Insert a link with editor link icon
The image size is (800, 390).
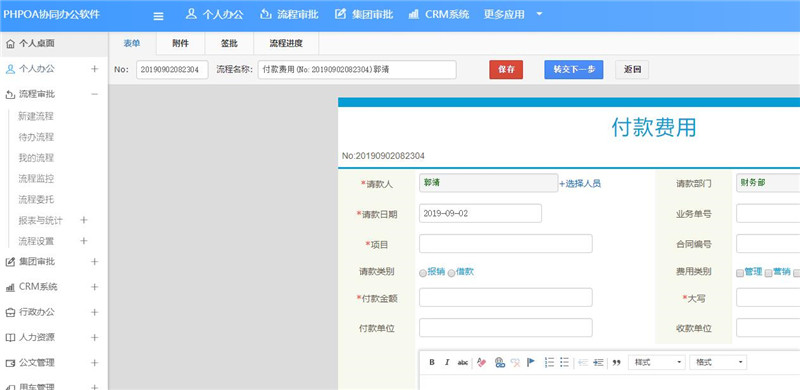click(x=499, y=362)
